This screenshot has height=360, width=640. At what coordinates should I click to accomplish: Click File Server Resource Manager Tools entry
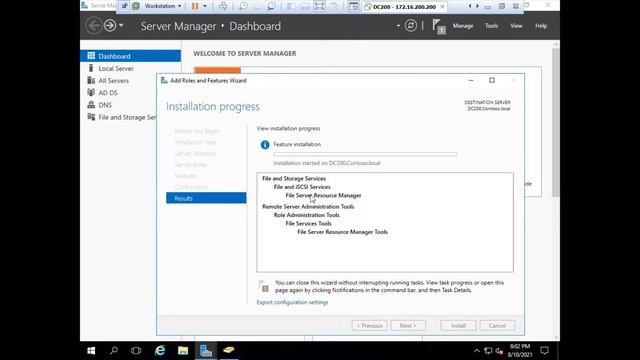click(x=342, y=232)
